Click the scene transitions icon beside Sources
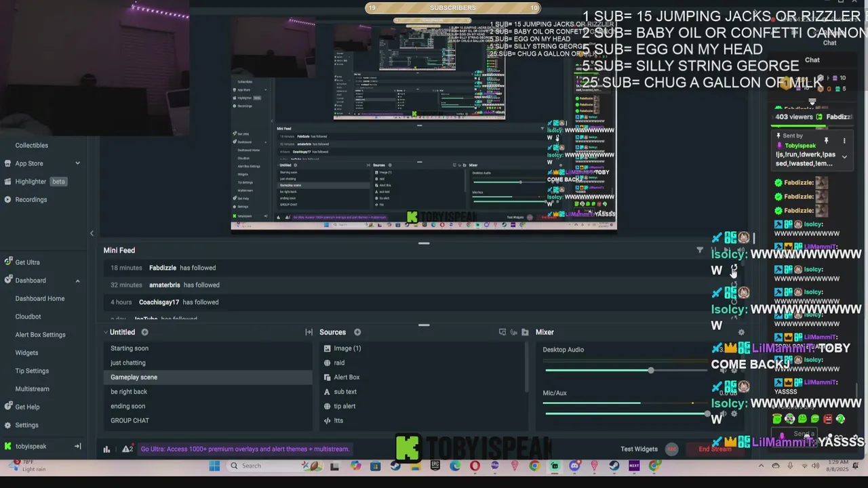Image resolution: width=868 pixels, height=488 pixels. pos(309,332)
